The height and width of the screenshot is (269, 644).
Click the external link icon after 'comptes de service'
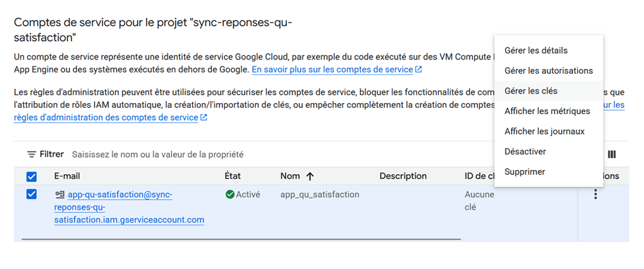tap(418, 70)
